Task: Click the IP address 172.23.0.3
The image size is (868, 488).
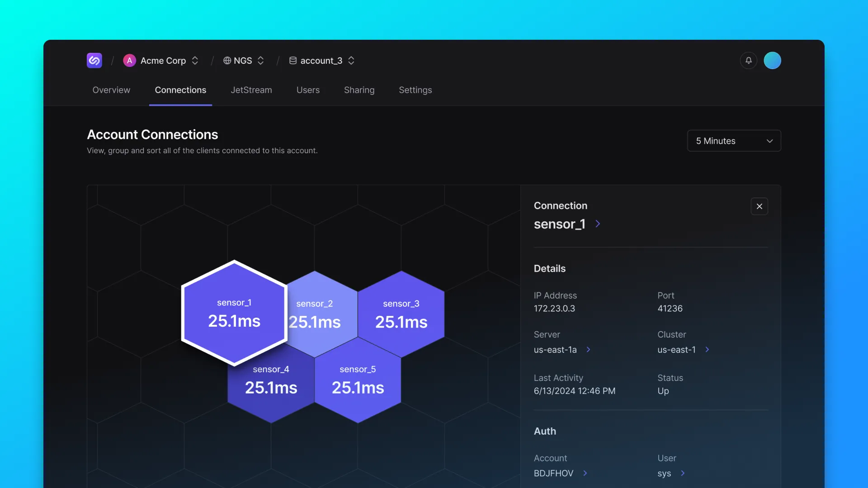Action: click(554, 309)
